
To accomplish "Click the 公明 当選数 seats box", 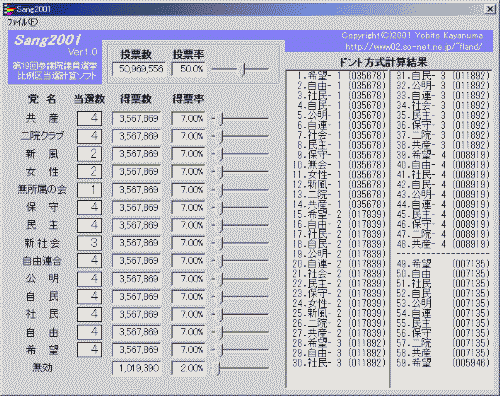I will 89,278.
